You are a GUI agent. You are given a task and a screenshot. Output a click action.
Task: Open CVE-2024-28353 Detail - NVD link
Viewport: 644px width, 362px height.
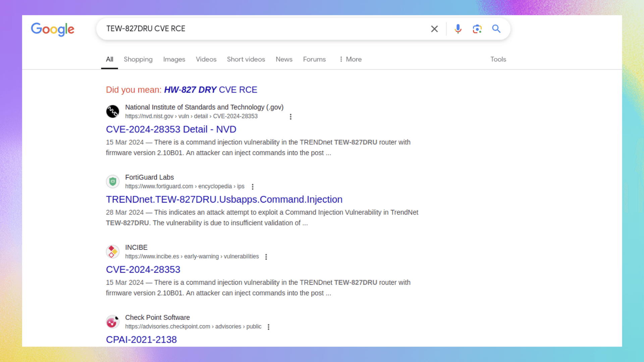point(171,129)
